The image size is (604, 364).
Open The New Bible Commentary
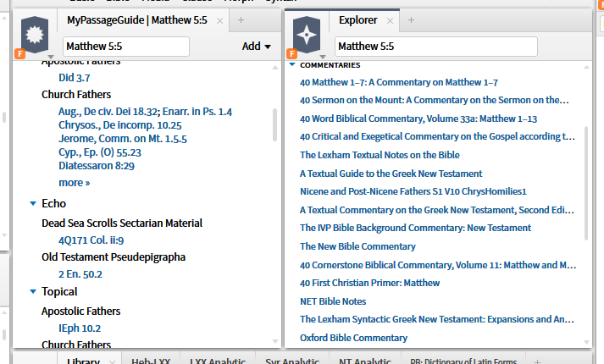tap(357, 246)
